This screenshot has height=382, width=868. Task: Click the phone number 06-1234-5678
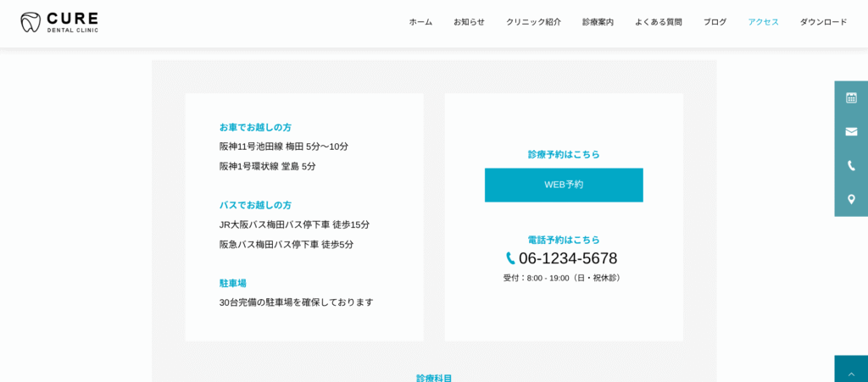coord(568,258)
